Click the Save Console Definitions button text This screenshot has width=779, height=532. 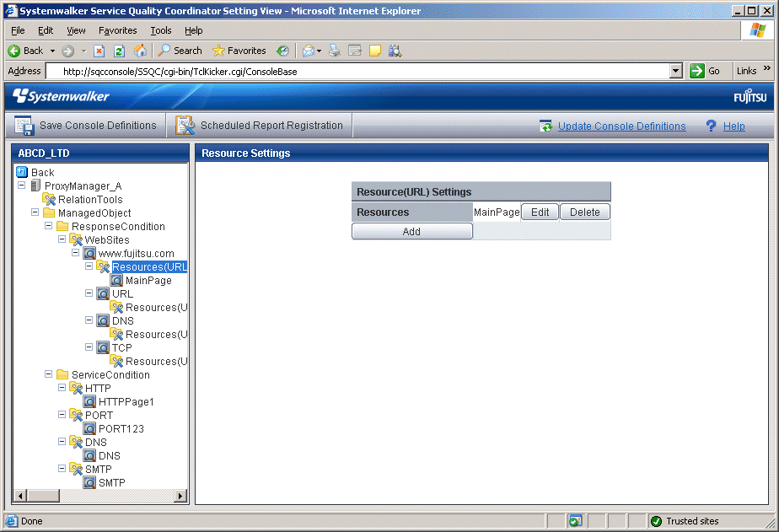tap(98, 125)
